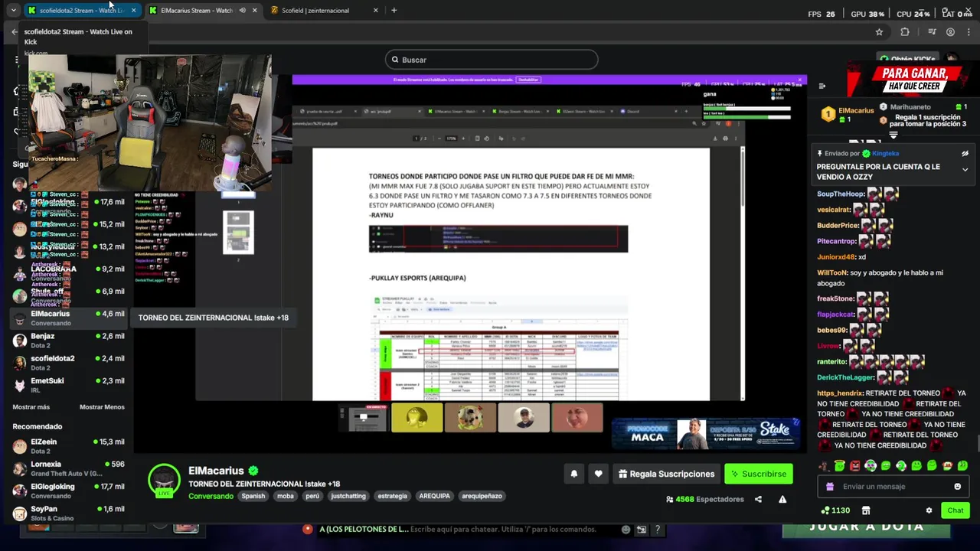980x551 pixels.
Task: Open Benjaz followed channel
Action: point(67,341)
